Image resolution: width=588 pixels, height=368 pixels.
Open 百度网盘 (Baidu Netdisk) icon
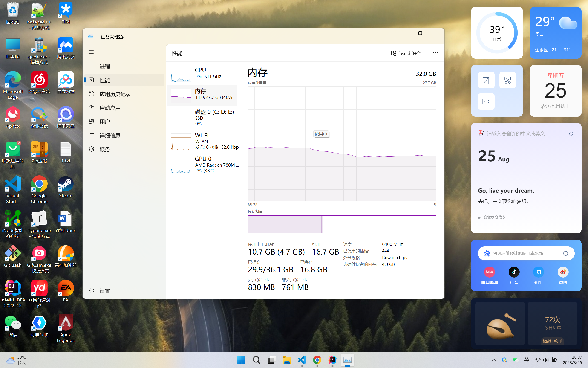pos(66,83)
